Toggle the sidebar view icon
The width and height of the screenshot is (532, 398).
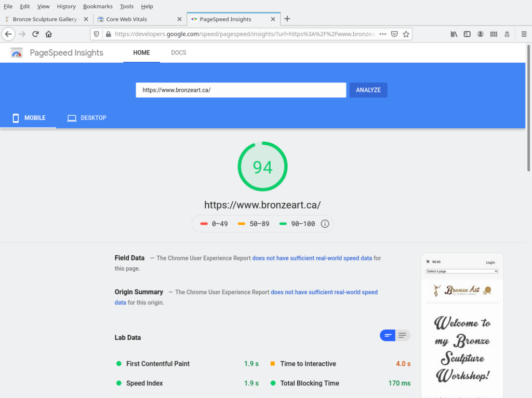tap(467, 34)
